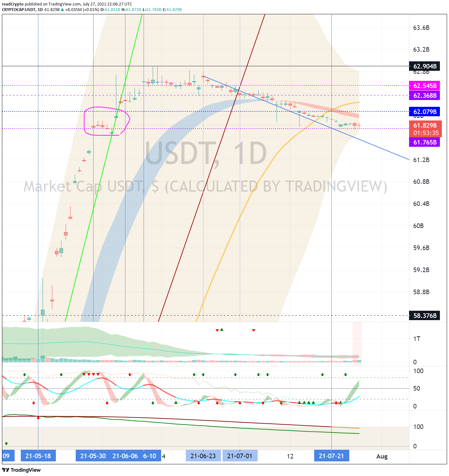Image resolution: width=449 pixels, height=476 pixels.
Task: Click the 60B axis tick
Action: point(418,226)
